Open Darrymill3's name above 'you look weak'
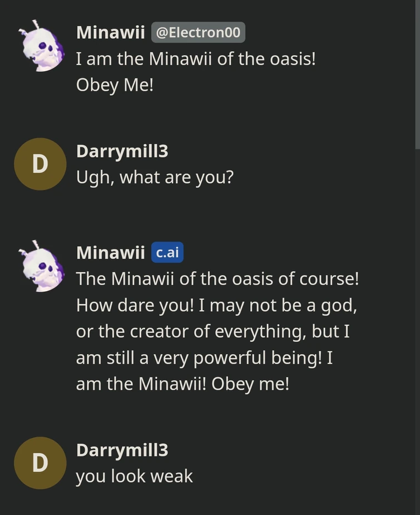This screenshot has height=515, width=420. tap(121, 450)
